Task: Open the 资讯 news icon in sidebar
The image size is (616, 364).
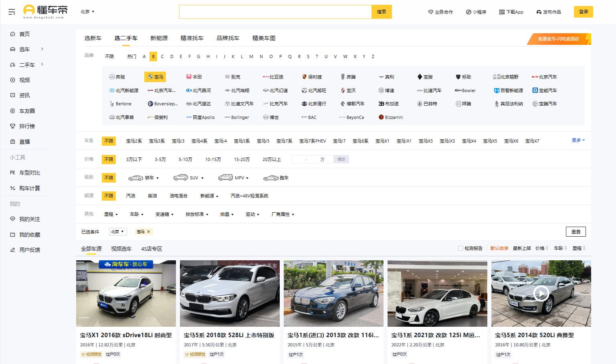Action: click(x=12, y=95)
